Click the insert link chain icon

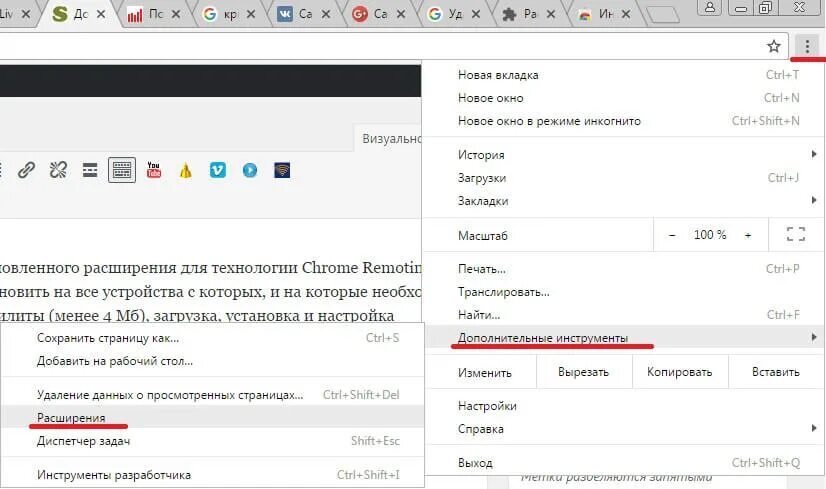(26, 170)
